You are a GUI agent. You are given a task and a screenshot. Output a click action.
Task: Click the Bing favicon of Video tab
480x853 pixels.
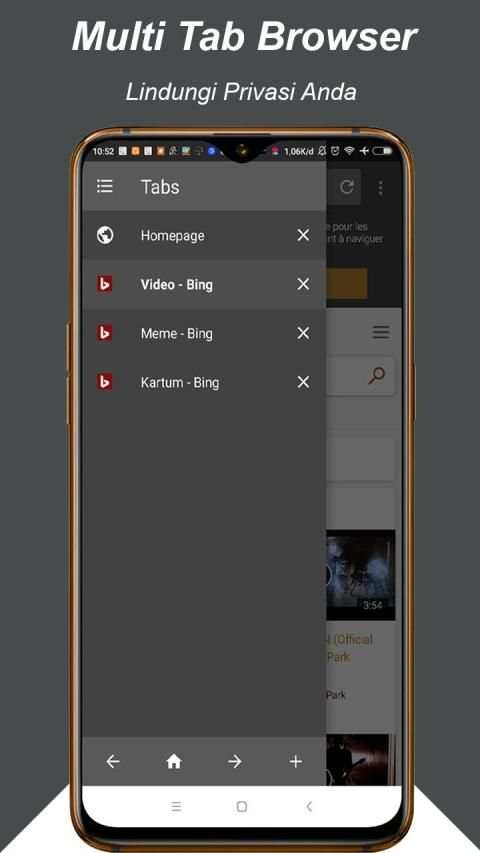104,284
